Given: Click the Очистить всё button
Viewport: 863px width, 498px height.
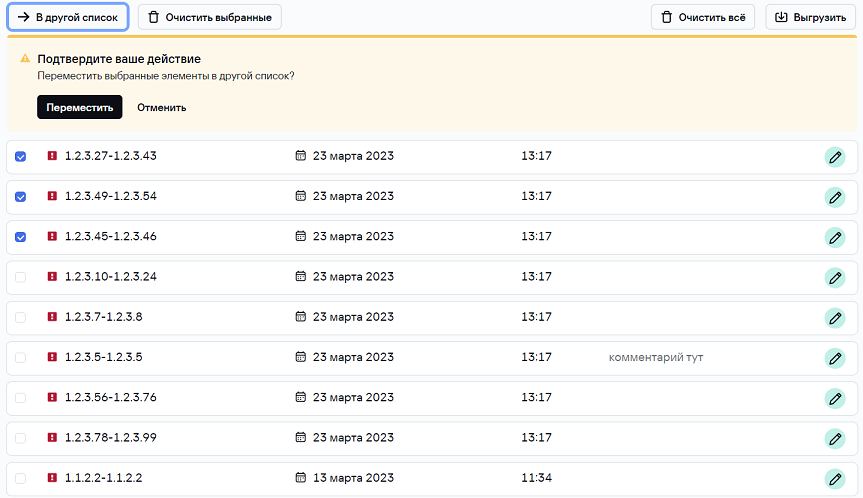Looking at the screenshot, I should (703, 17).
